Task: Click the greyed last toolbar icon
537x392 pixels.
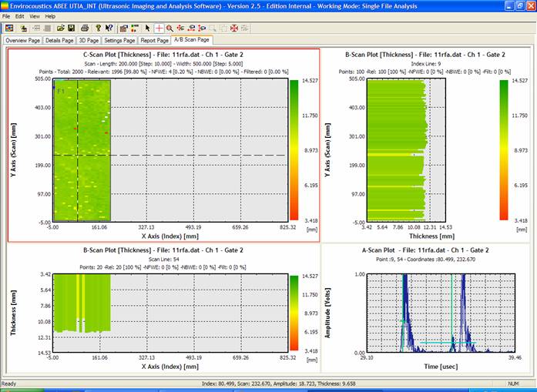Action: coord(244,28)
